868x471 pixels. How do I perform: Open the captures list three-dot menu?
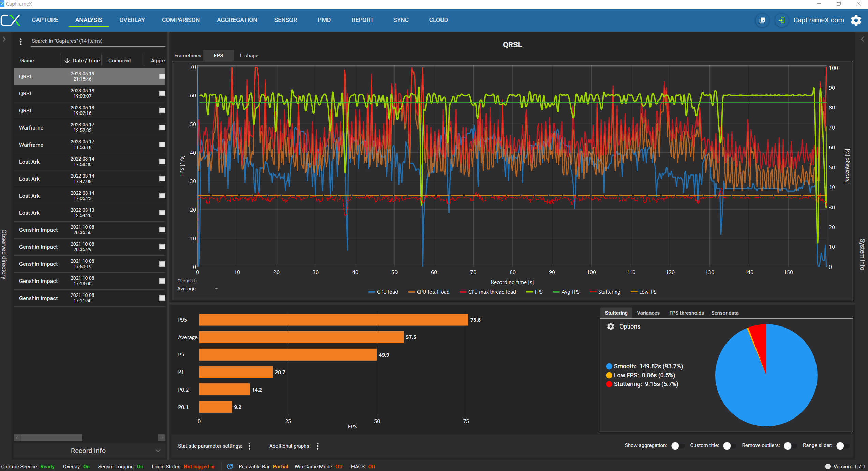(x=21, y=41)
